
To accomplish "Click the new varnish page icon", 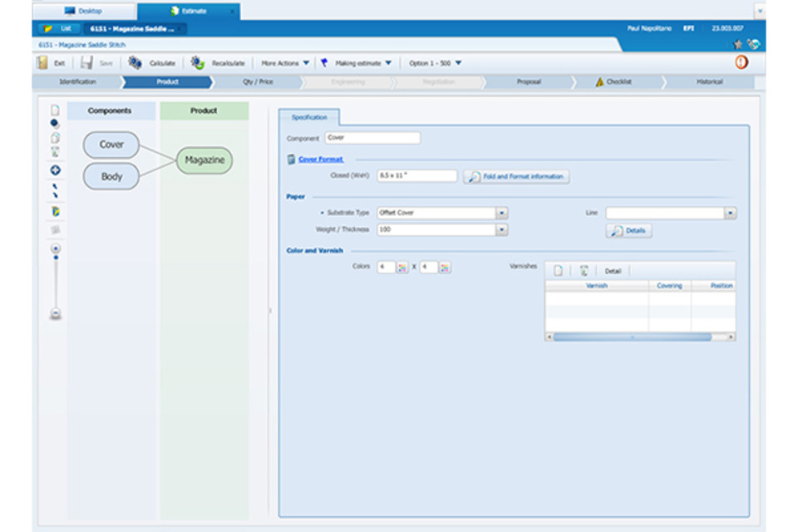I will (559, 271).
